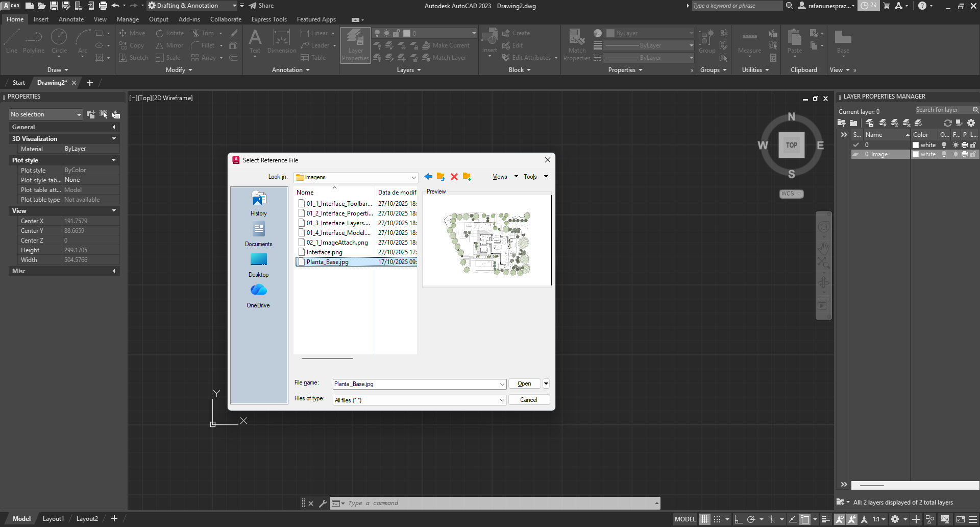Click the Create New Folder icon
Viewport: 980px width, 527px height.
(467, 177)
